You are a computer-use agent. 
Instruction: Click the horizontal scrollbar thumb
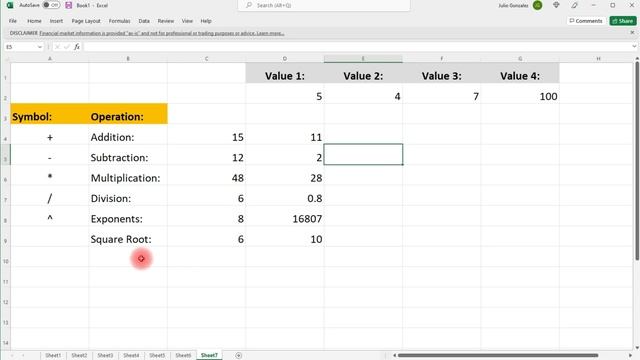498,356
